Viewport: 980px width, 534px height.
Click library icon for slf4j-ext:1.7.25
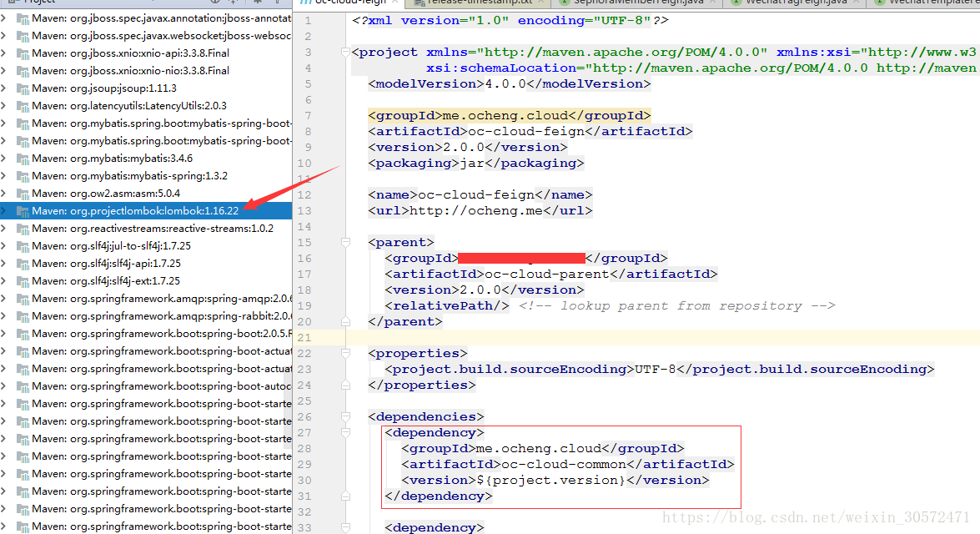click(x=23, y=281)
